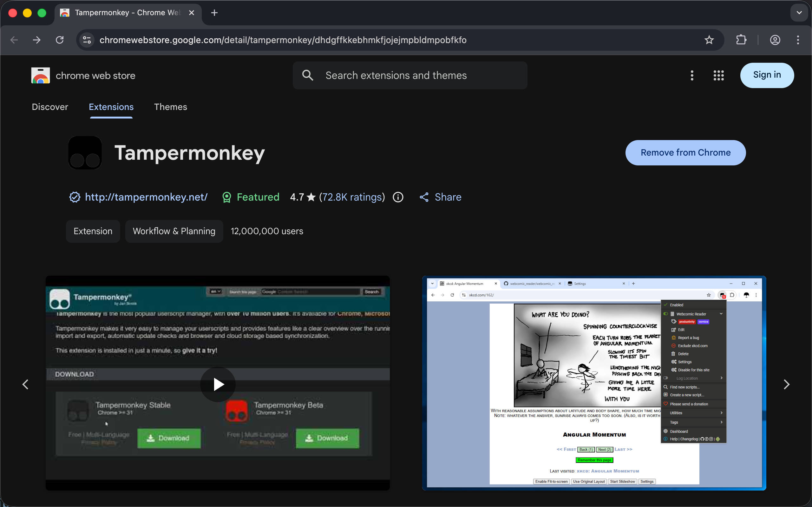Open the site information icon in address bar

[x=87, y=40]
